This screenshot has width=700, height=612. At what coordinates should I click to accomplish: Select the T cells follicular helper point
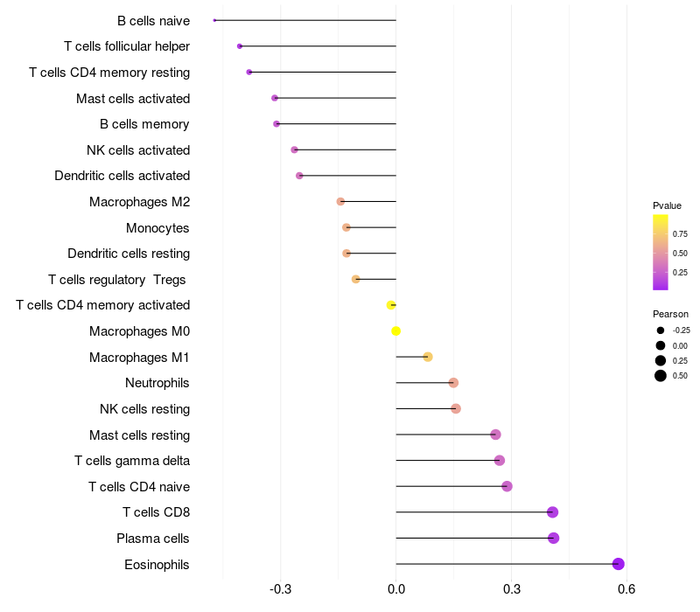(x=240, y=46)
